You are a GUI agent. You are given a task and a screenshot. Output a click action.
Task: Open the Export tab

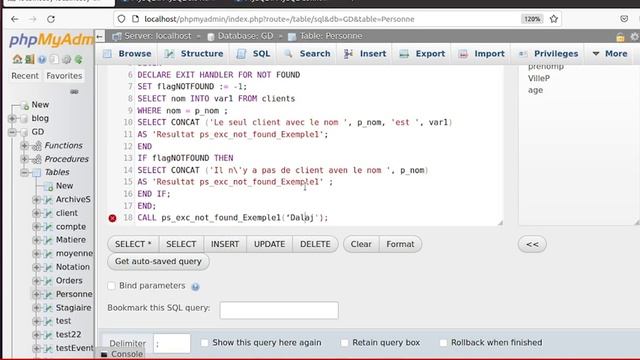pyautogui.click(x=423, y=54)
